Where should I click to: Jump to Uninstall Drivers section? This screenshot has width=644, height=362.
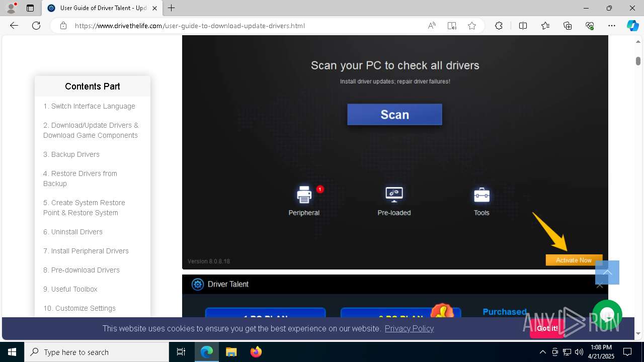point(73,232)
